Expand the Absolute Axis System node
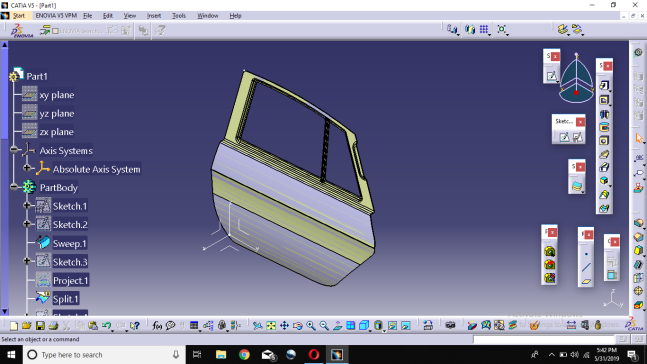This screenshot has height=364, width=647. point(27,168)
